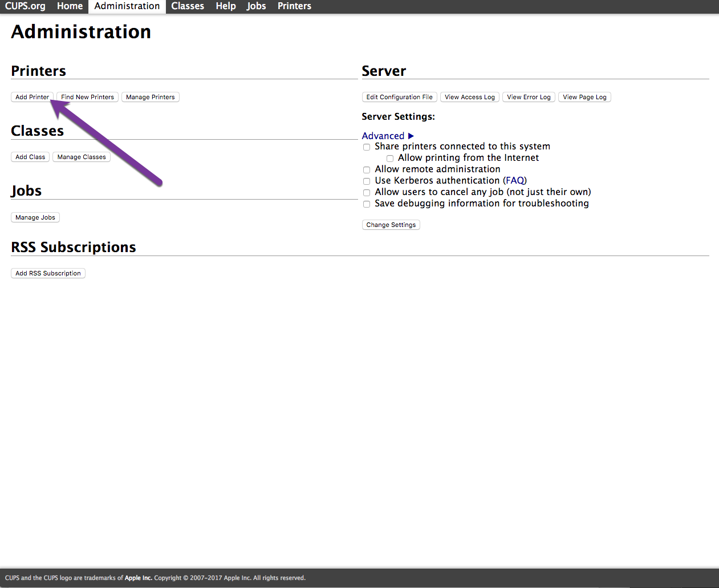Open Manage Printers
The height and width of the screenshot is (588, 719).
tap(151, 97)
